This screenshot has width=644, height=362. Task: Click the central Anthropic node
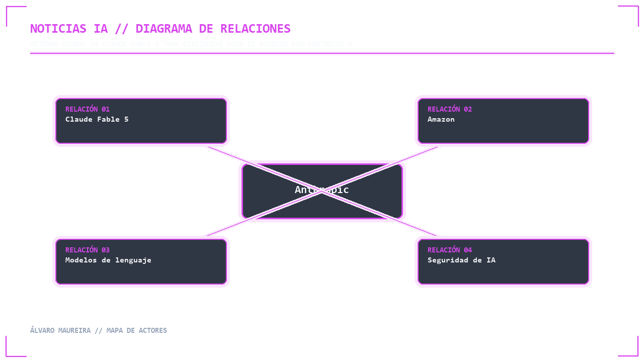[x=322, y=191]
